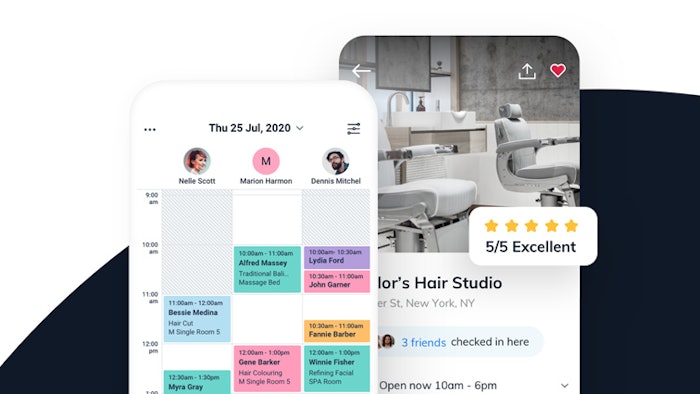Viewport: 700px width, 394px height.
Task: Open Gene Barker's Hair Colouring appointment
Action: [267, 368]
